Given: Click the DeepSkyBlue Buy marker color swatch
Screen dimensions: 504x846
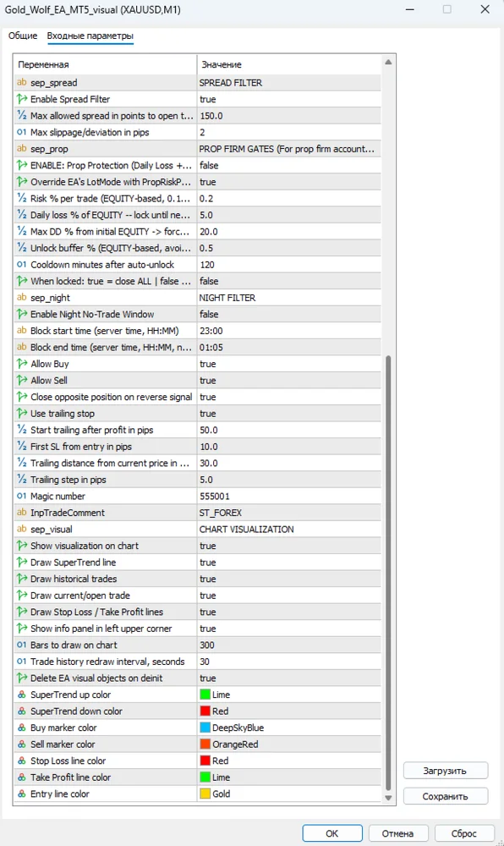Looking at the screenshot, I should tap(205, 728).
